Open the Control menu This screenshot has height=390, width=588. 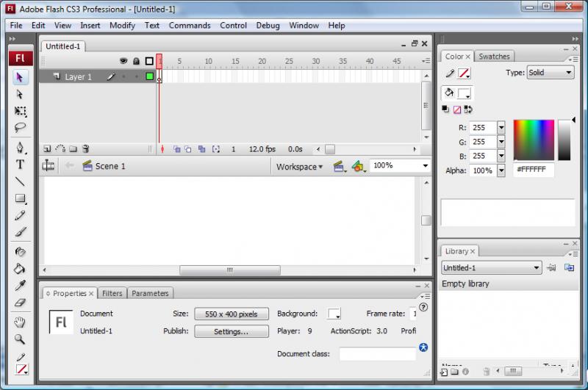[233, 26]
